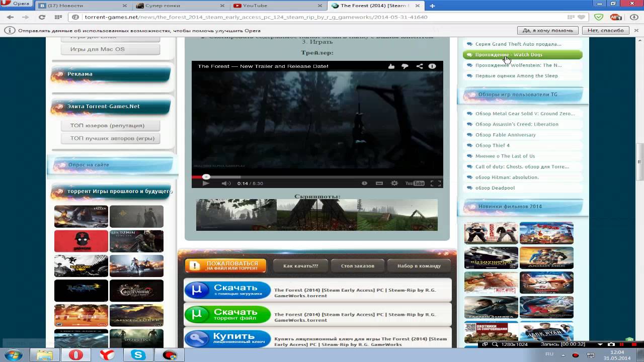Seek on the video progress bar
This screenshot has height=362, width=644.
coord(317,177)
